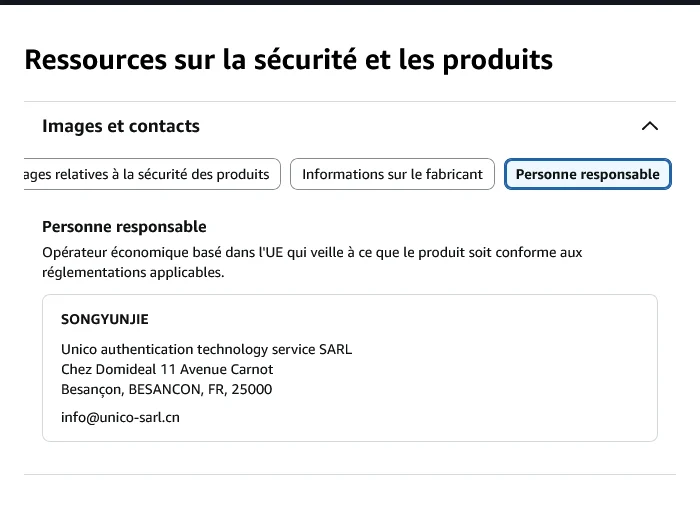Select the "Personne responsable" tab
Viewport: 700px width, 507px height.
588,174
